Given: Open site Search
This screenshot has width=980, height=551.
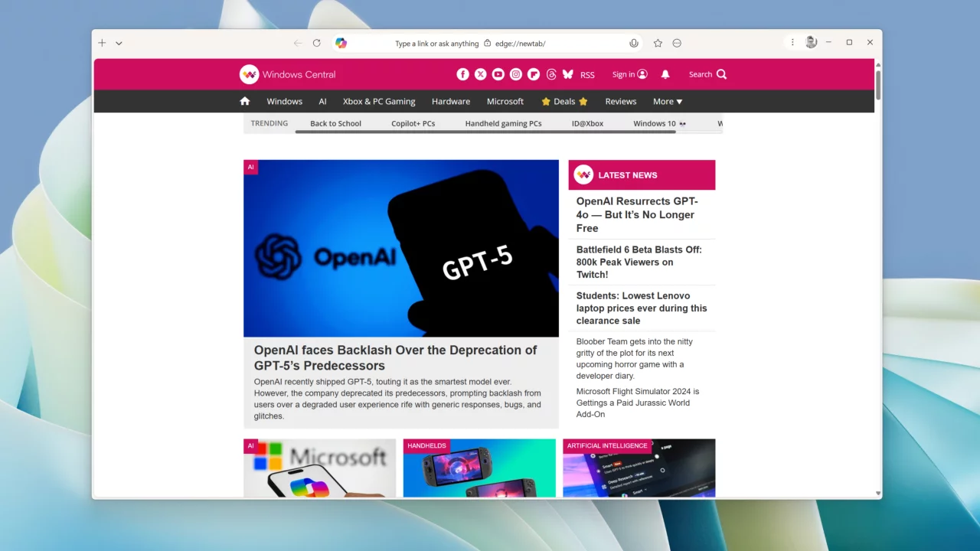Looking at the screenshot, I should click(707, 74).
